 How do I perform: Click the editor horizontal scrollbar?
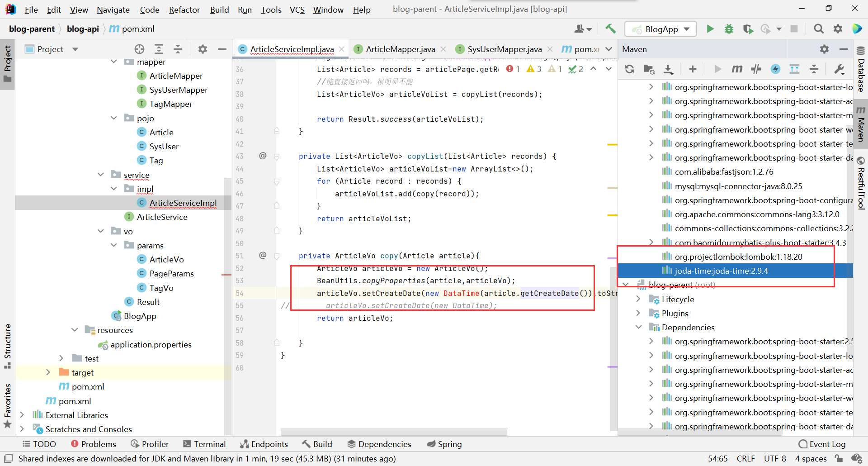(x=394, y=432)
